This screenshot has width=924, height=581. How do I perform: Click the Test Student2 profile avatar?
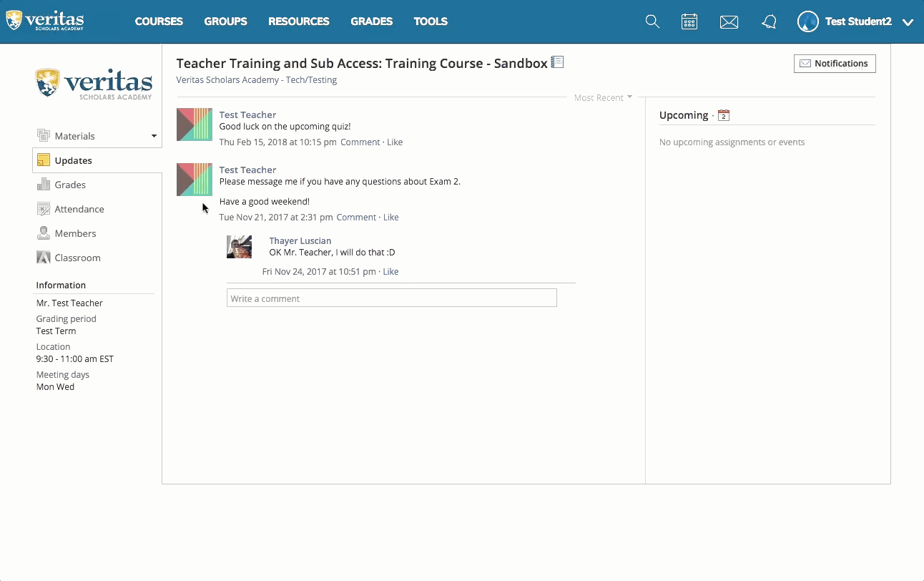tap(807, 21)
